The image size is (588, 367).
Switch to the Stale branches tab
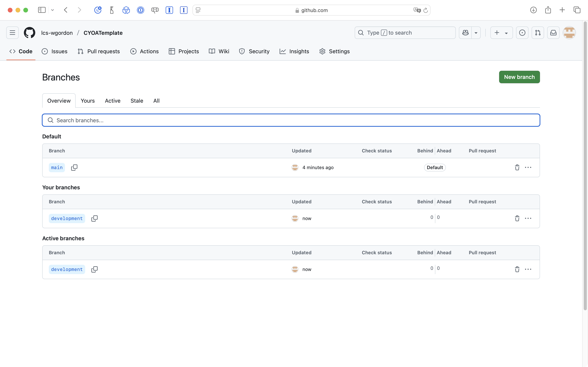[137, 101]
